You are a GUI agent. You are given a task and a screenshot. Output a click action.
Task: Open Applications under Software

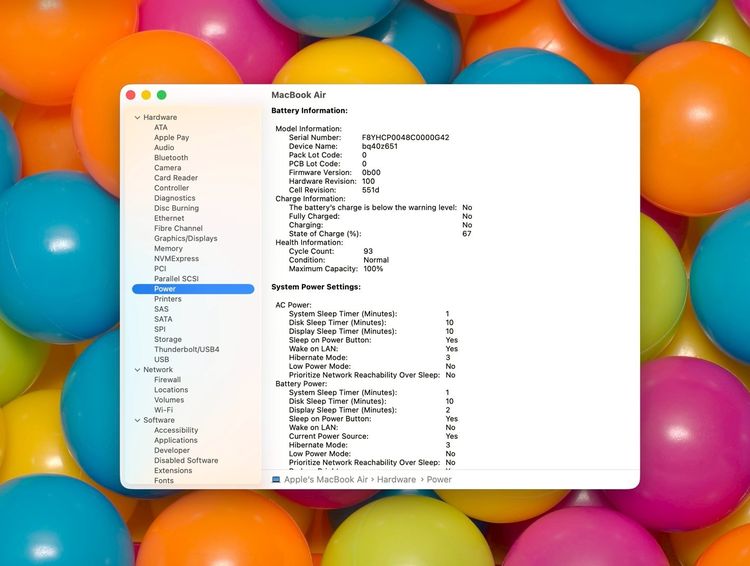176,440
